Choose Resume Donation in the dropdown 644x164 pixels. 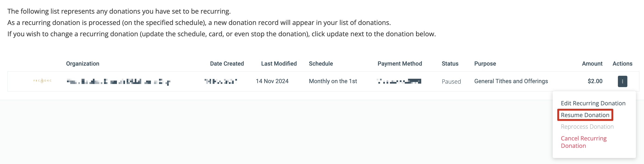[585, 115]
